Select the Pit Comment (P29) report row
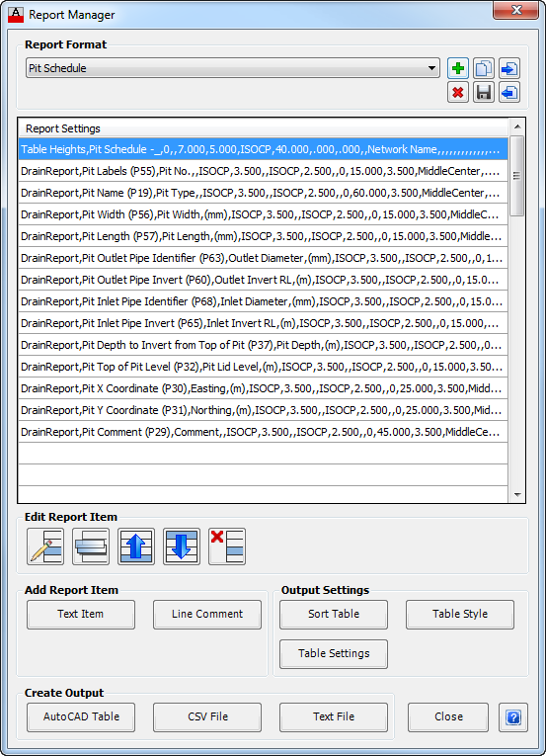 click(263, 432)
